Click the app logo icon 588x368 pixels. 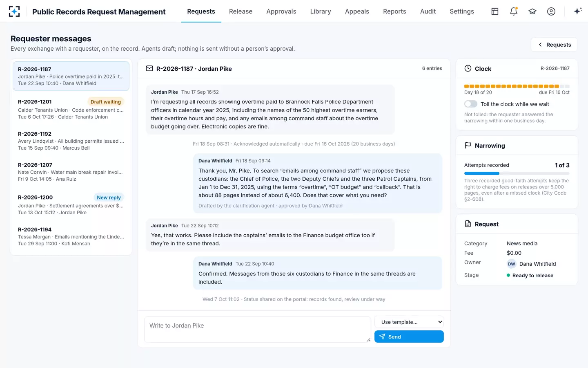tap(14, 11)
